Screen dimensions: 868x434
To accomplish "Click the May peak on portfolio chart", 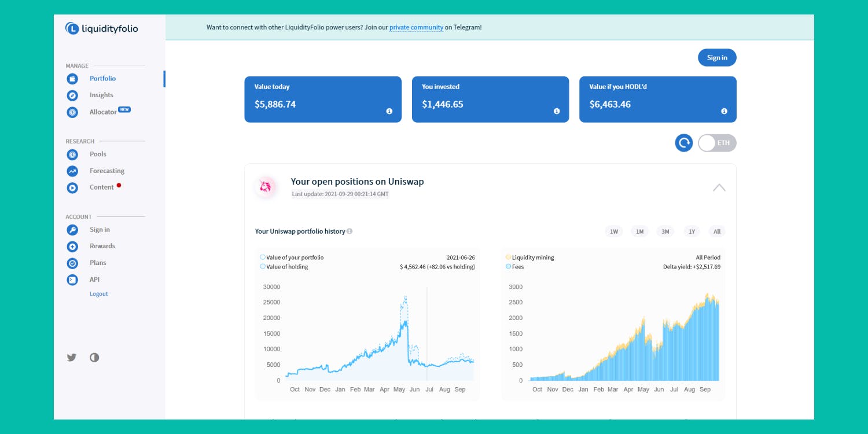I will tap(405, 297).
